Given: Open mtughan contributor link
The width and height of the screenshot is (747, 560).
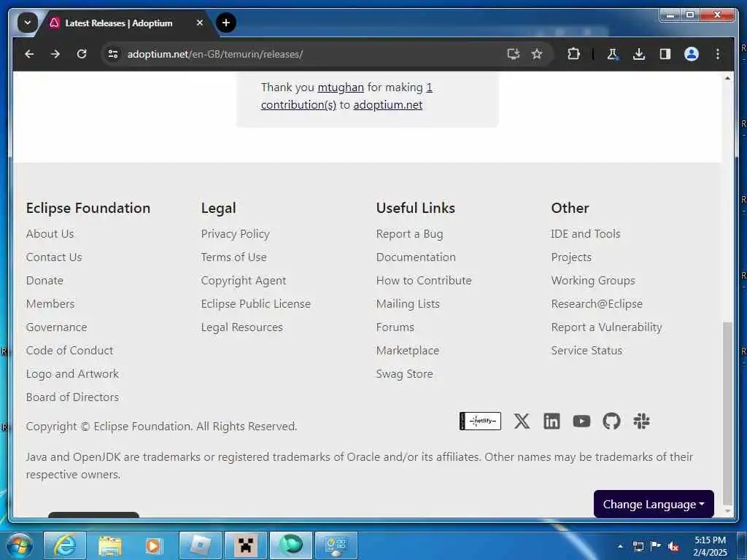Looking at the screenshot, I should [x=341, y=87].
